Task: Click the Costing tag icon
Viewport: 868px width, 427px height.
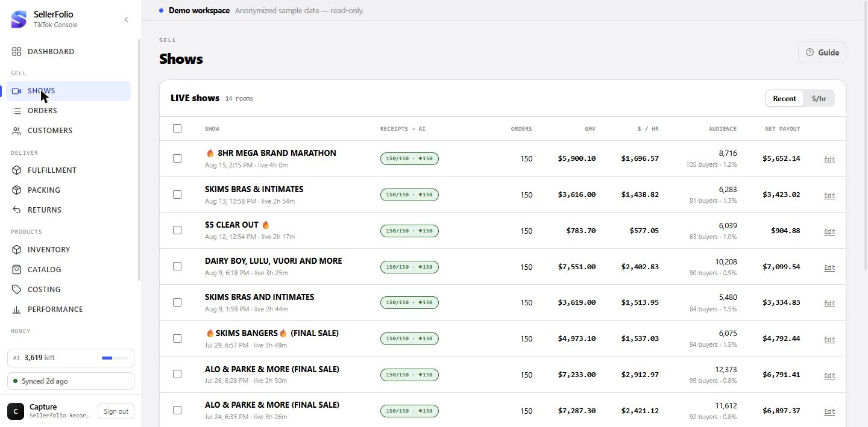Action: tap(17, 290)
